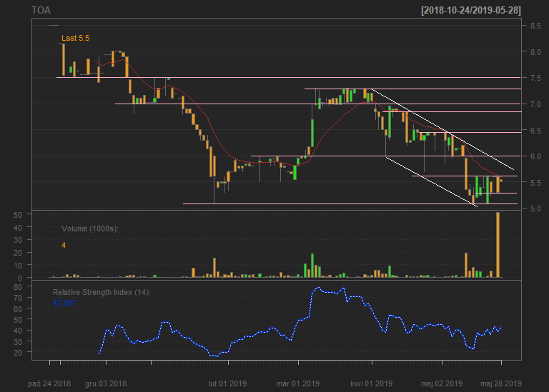Click the volume value 4 in orange
549x392 pixels.
pos(64,245)
